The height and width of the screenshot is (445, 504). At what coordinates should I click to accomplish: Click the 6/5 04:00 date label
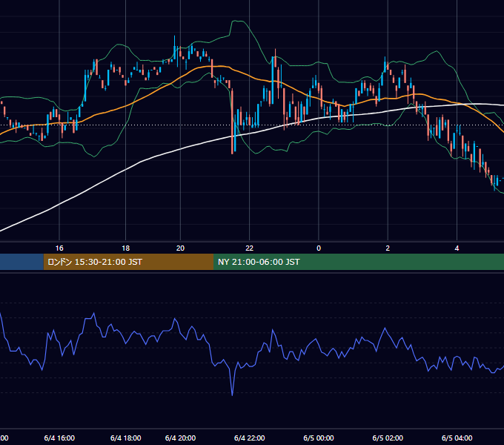[x=457, y=438]
